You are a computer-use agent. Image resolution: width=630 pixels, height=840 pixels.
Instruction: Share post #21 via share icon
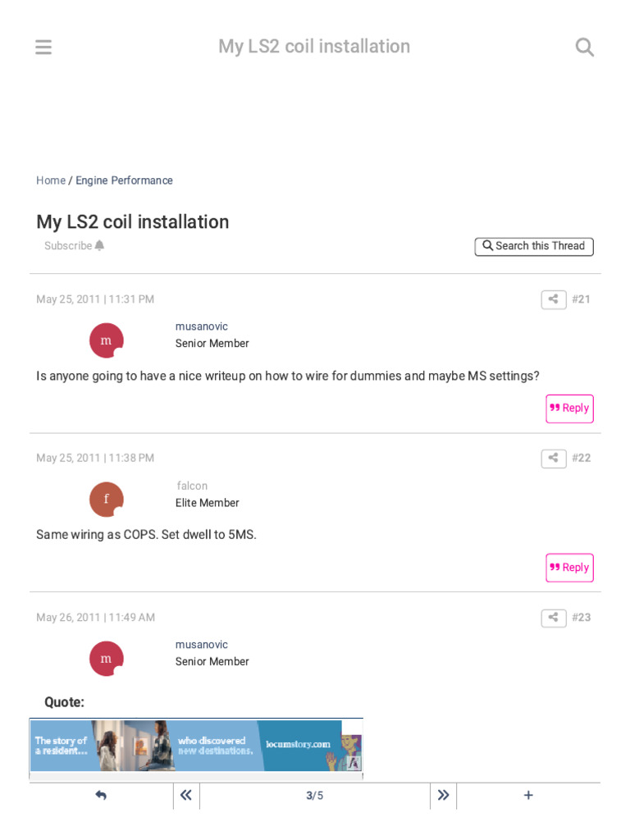tap(554, 299)
